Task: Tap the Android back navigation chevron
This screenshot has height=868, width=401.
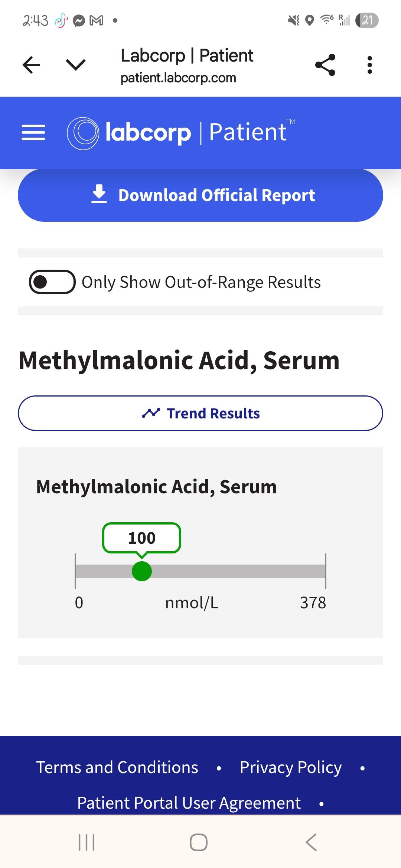Action: point(311,842)
